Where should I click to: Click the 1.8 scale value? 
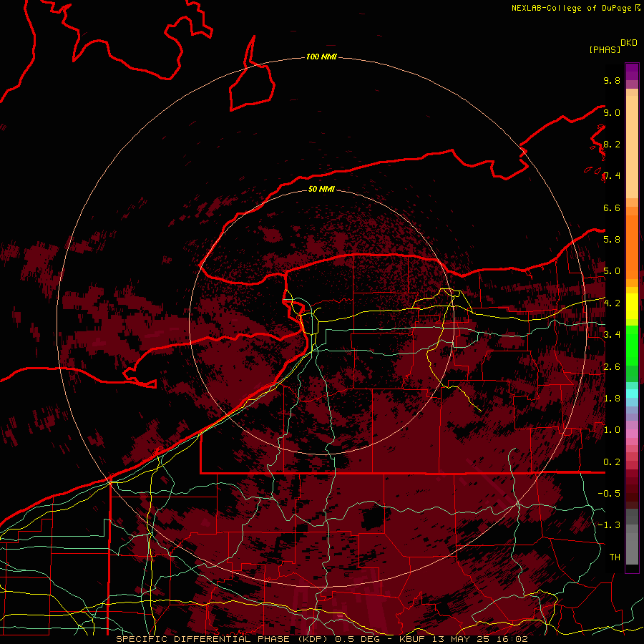click(x=612, y=399)
